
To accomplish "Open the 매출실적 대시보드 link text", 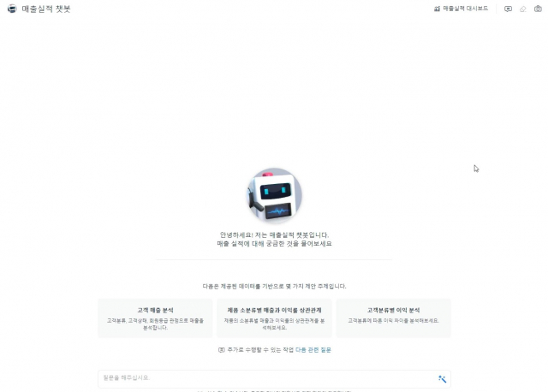I will [466, 9].
